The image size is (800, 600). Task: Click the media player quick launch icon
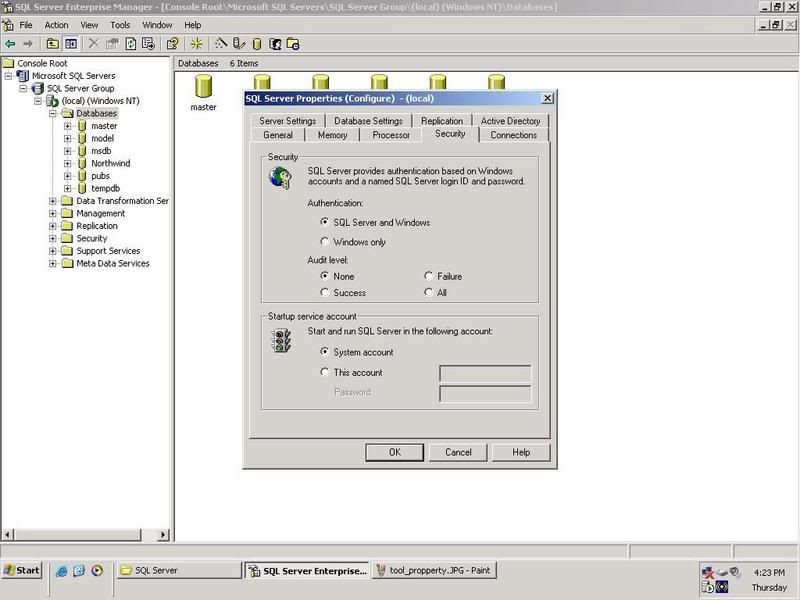tap(97, 571)
